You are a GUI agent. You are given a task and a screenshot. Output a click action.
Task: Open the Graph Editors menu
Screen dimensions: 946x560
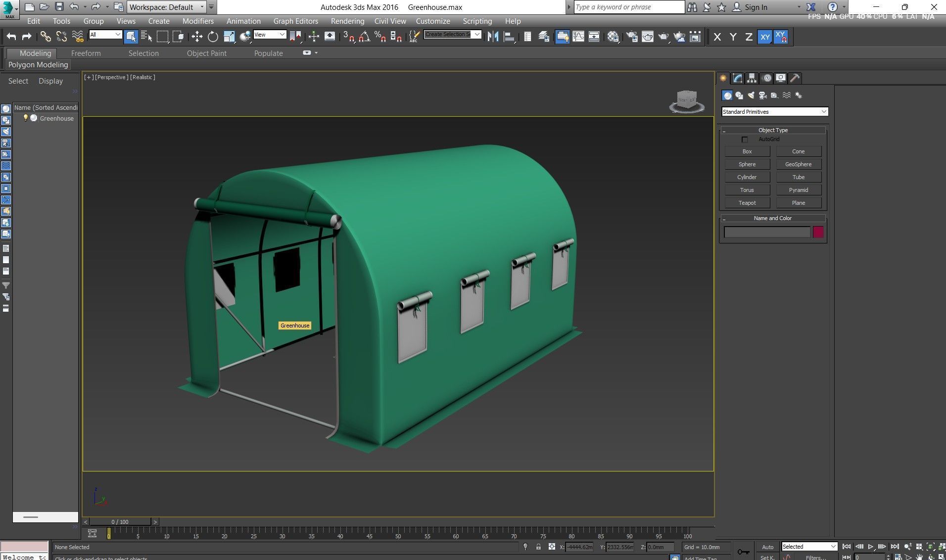pos(295,21)
